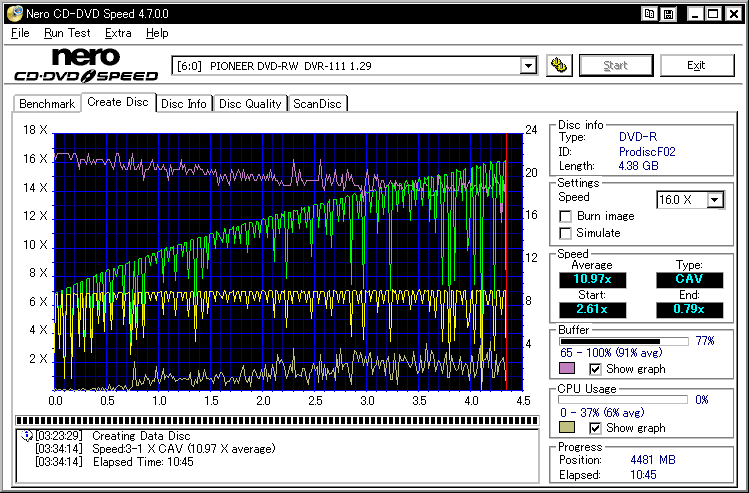Image resolution: width=749 pixels, height=493 pixels.
Task: Click the copy-to-clipboard icon in title bar
Action: point(650,13)
